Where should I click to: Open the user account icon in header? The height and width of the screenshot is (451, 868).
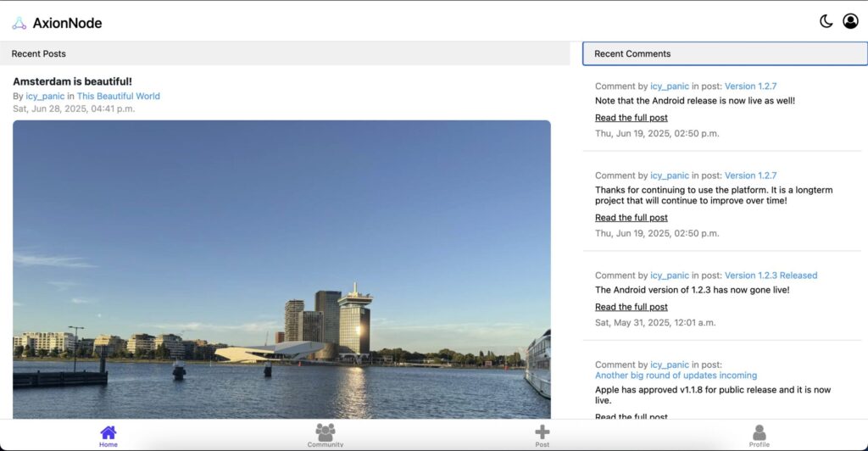(850, 21)
